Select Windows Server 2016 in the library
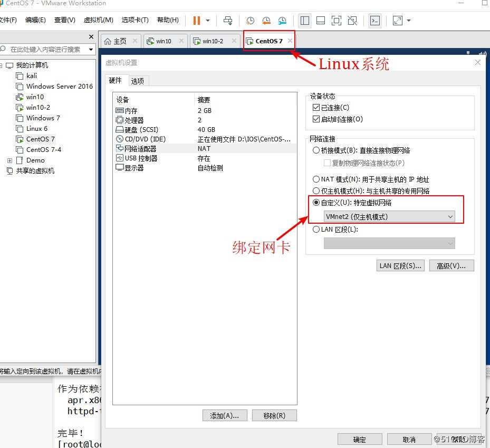The width and height of the screenshot is (490, 448). [x=60, y=87]
